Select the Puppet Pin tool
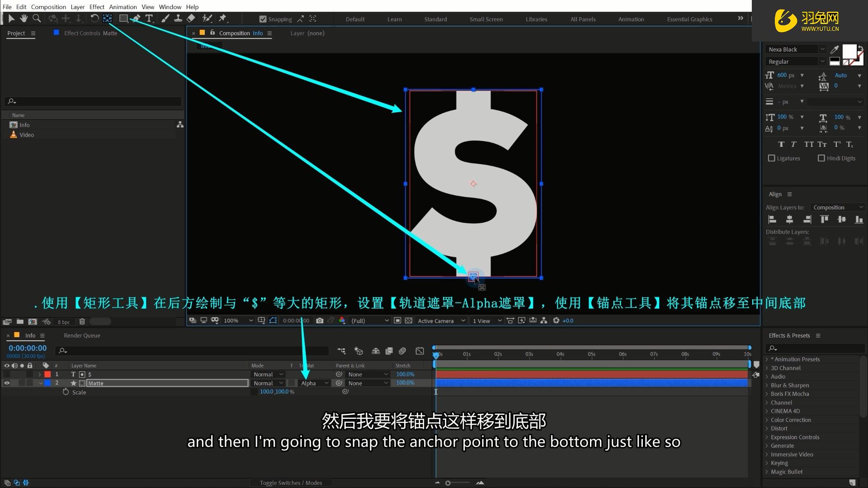Image resolution: width=868 pixels, height=488 pixels. pyautogui.click(x=222, y=18)
